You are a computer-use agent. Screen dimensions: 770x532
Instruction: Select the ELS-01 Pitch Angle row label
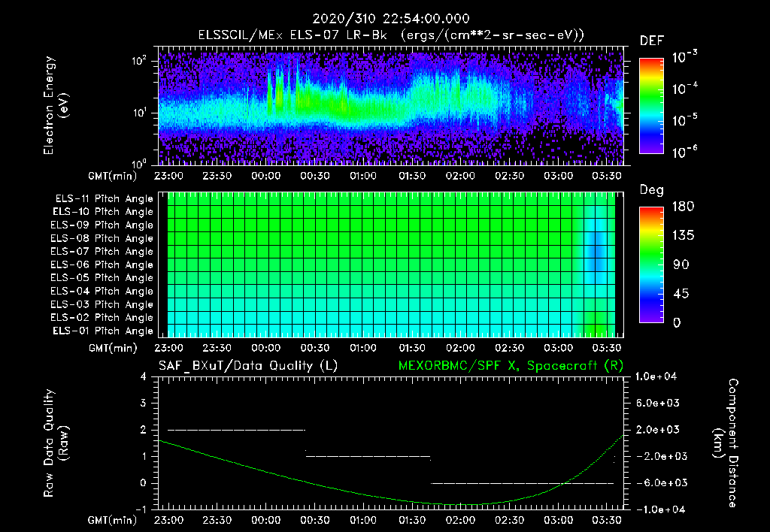(x=103, y=331)
